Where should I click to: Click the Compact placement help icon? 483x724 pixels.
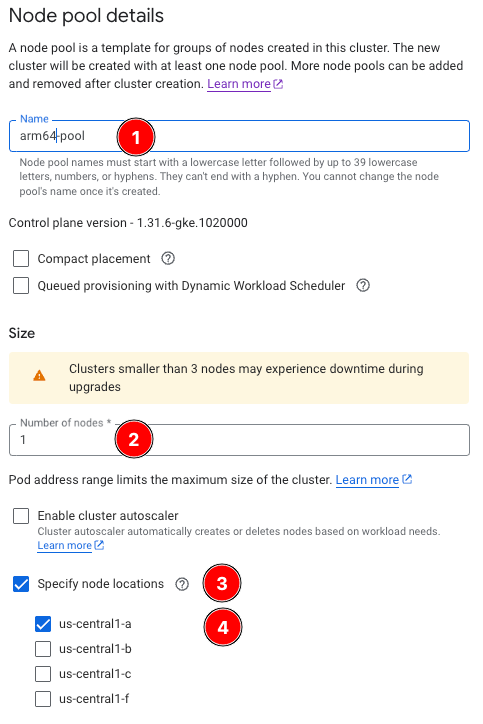pyautogui.click(x=168, y=259)
